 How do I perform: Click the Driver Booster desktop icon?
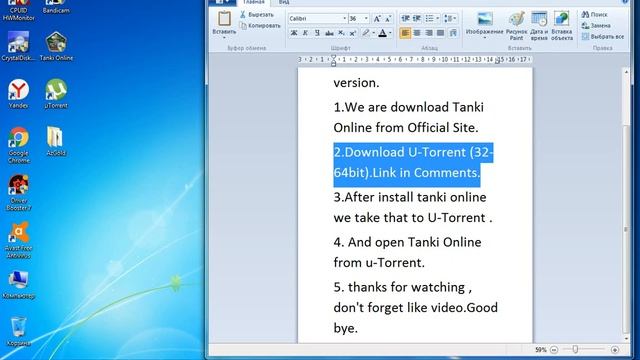(x=18, y=193)
